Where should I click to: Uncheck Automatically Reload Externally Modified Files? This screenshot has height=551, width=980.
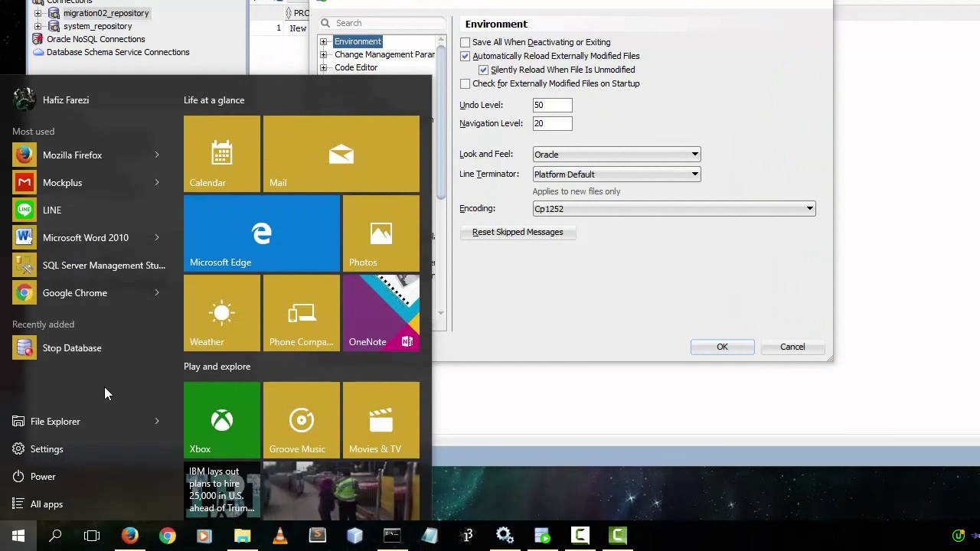[465, 56]
